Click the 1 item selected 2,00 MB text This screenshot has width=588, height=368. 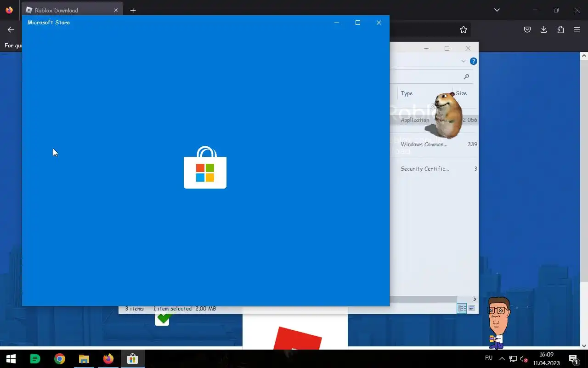(x=185, y=309)
